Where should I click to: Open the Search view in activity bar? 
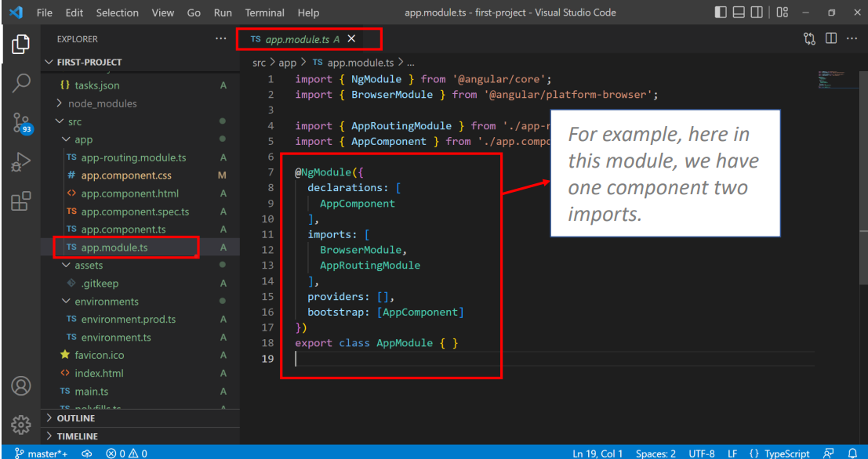coord(21,83)
